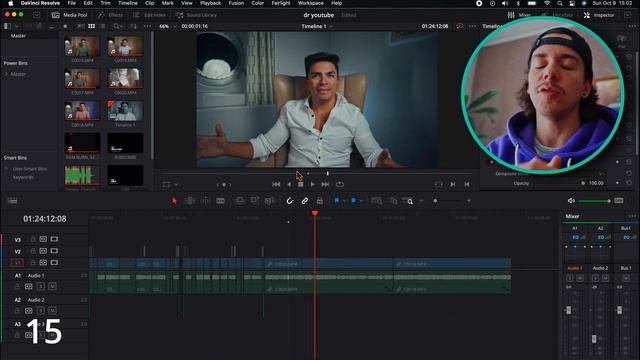The height and width of the screenshot is (360, 640).
Task: Open the Marker color dropdown arrow
Action: [x=361, y=201]
